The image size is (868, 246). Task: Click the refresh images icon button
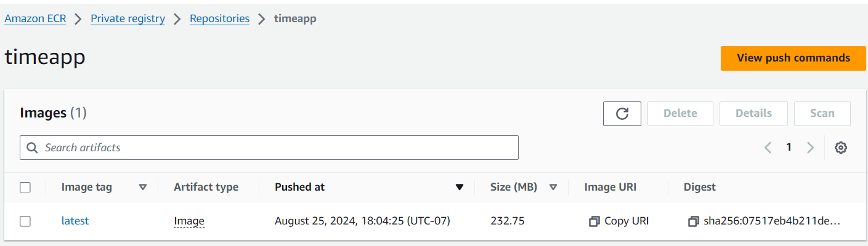tap(622, 114)
